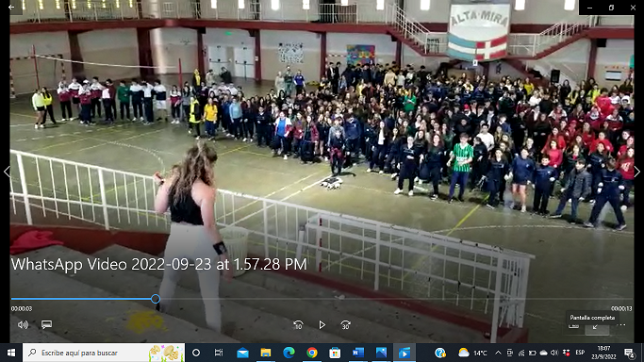Mute the video volume icon
Viewport: 644px width, 362px height.
(23, 324)
